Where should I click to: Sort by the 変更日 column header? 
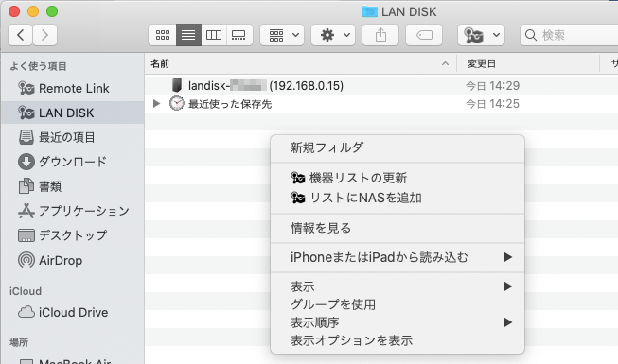(x=528, y=63)
